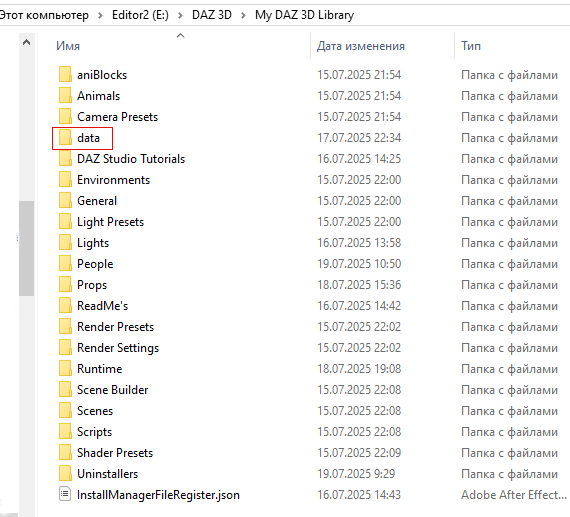Select the Animals folder name
This screenshot has height=517, width=570.
tap(99, 96)
